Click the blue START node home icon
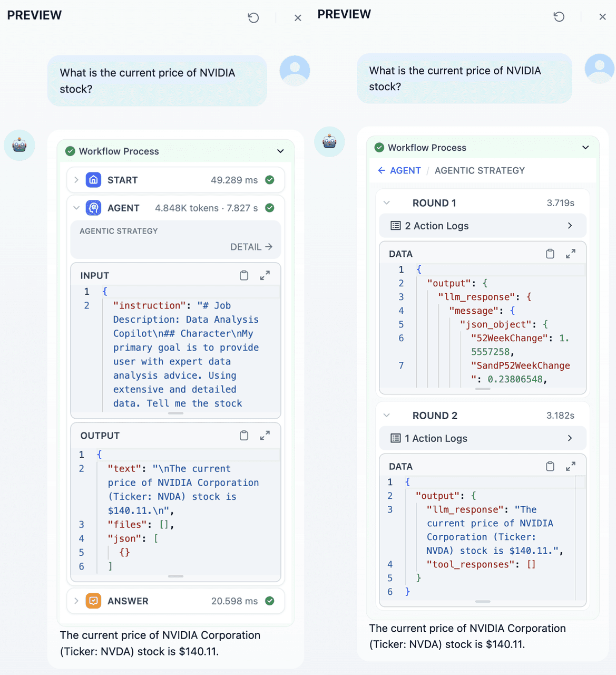 (93, 180)
